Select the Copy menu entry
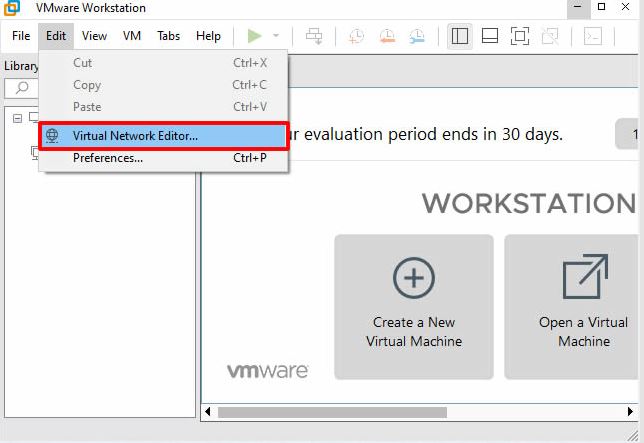The image size is (644, 443). click(x=163, y=85)
